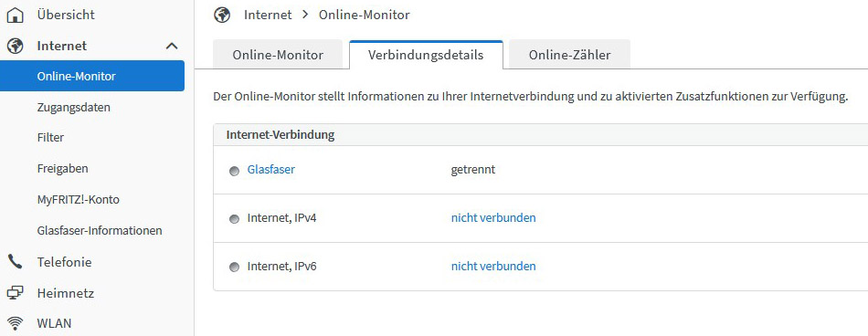Collapse the Internet menu chevron
This screenshot has height=336, width=868.
coord(172,46)
